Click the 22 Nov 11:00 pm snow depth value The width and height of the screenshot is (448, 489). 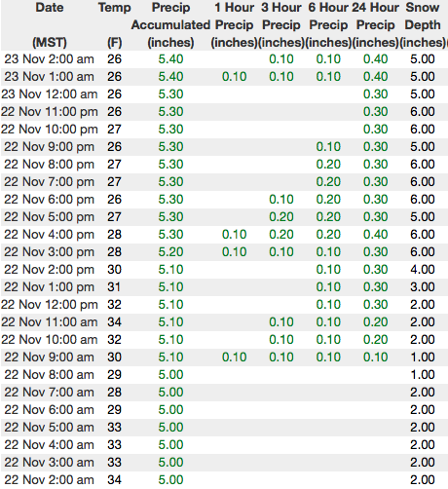pos(423,112)
